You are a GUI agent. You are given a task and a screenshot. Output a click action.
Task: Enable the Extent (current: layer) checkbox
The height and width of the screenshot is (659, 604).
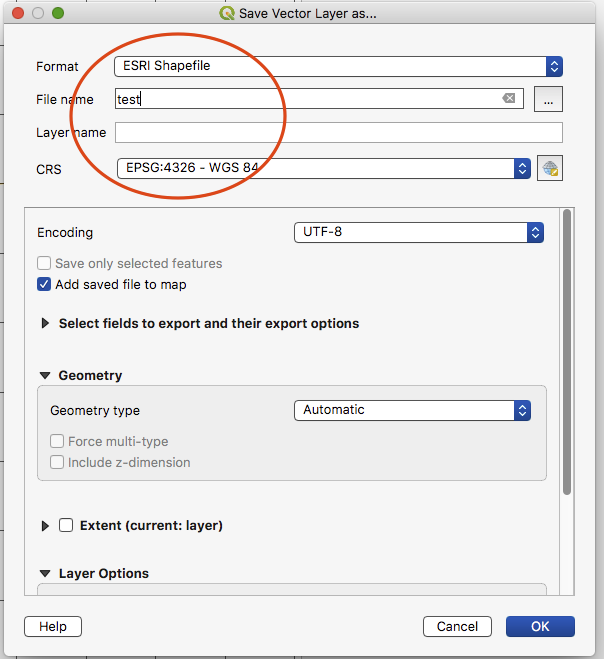pyautogui.click(x=66, y=525)
